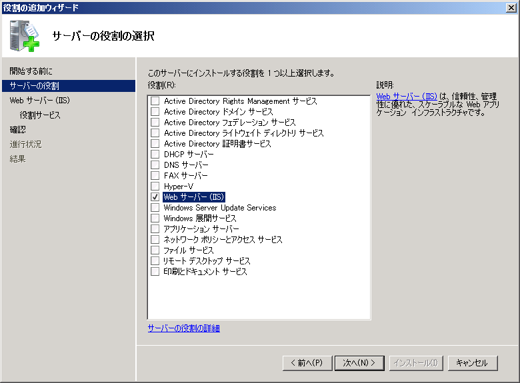Check Active Directory Rights Management サービス checkbox
The image size is (520, 383).
point(155,101)
